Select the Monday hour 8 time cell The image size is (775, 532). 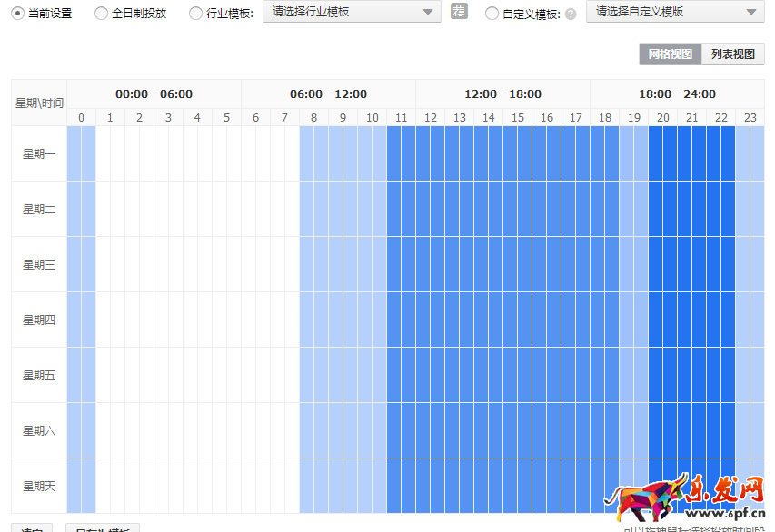click(x=313, y=153)
